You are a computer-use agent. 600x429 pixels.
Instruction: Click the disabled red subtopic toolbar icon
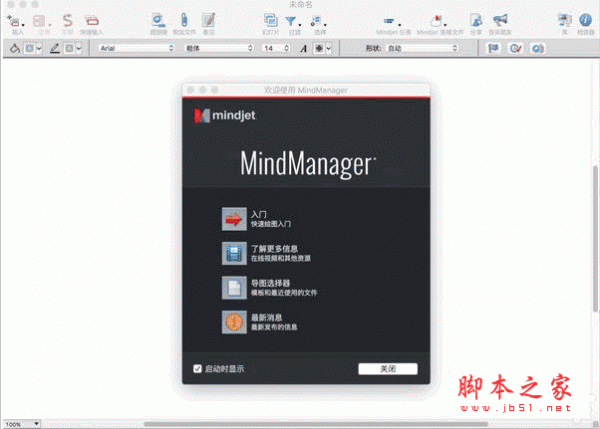pyautogui.click(x=39, y=21)
